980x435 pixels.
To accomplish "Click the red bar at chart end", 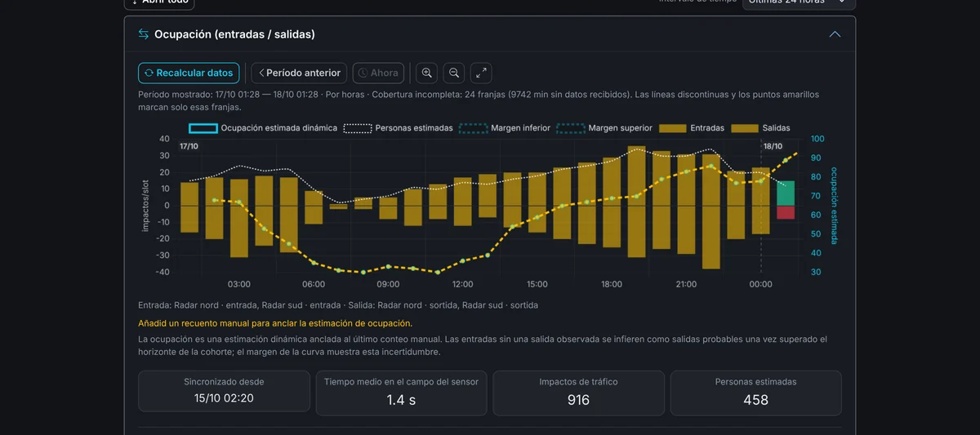I will 786,212.
